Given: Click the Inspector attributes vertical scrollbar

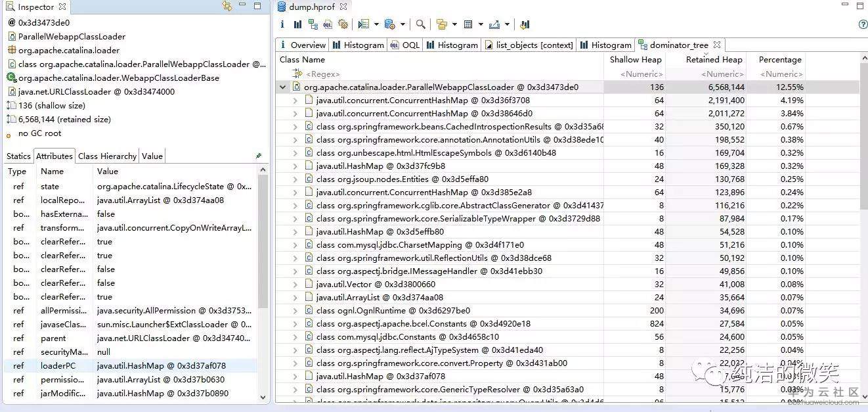Looking at the screenshot, I should point(263,241).
